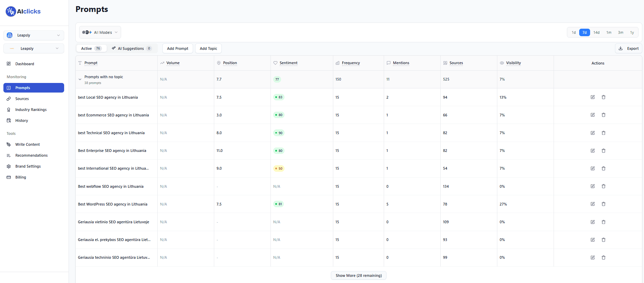Select the 7d time range
This screenshot has width=644, height=283.
pos(585,32)
